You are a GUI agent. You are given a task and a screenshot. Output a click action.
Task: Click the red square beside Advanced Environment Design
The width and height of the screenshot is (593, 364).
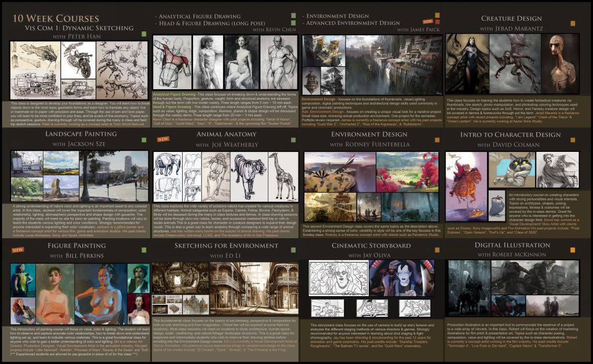point(437,22)
